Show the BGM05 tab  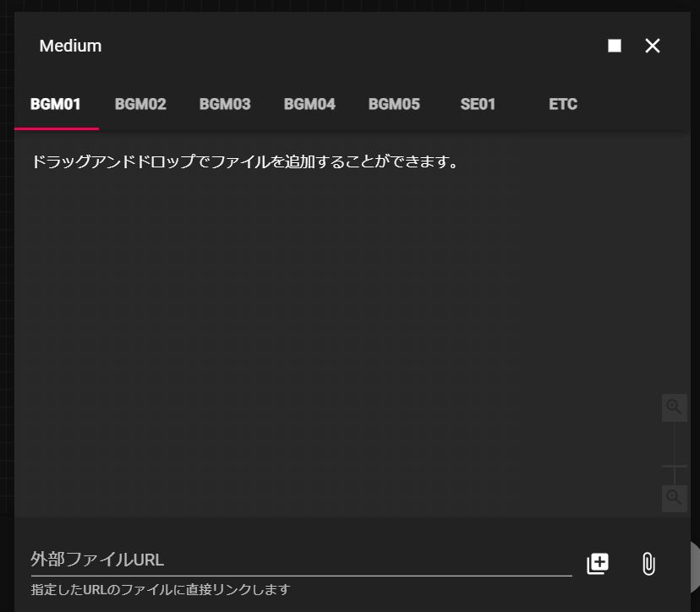click(394, 105)
